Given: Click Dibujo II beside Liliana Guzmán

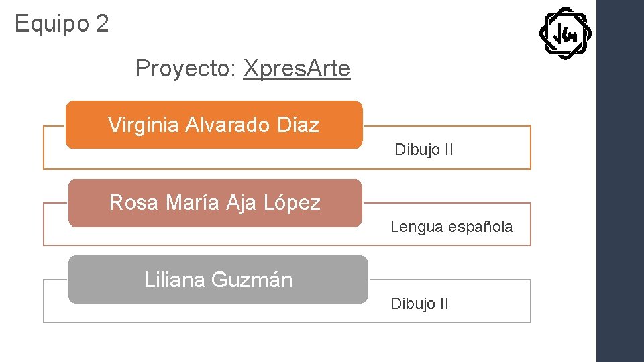Looking at the screenshot, I should click(420, 304).
